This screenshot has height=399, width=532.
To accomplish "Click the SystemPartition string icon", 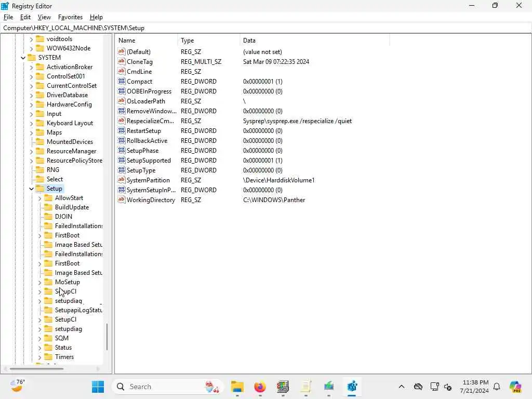I will (x=122, y=180).
